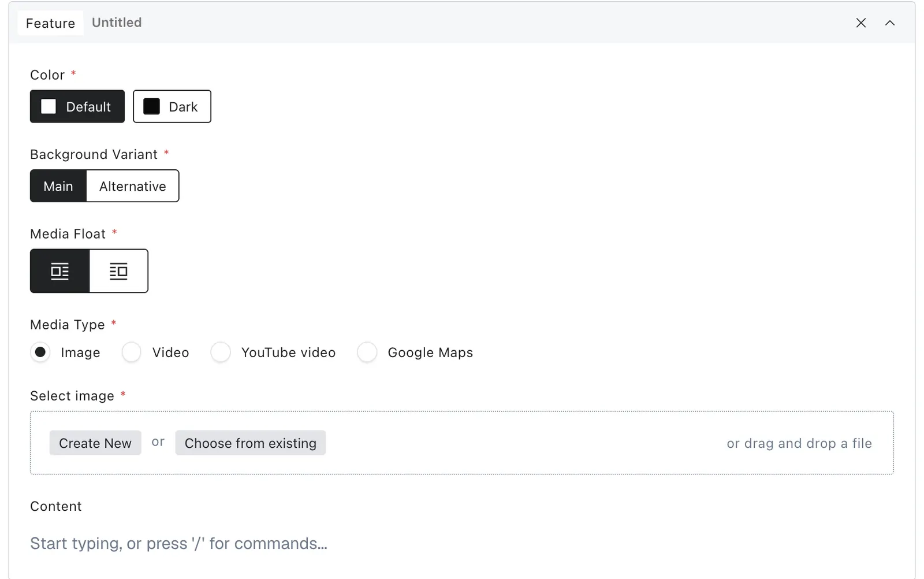This screenshot has height=579, width=924.
Task: Select Video media type radio
Action: [x=132, y=352]
